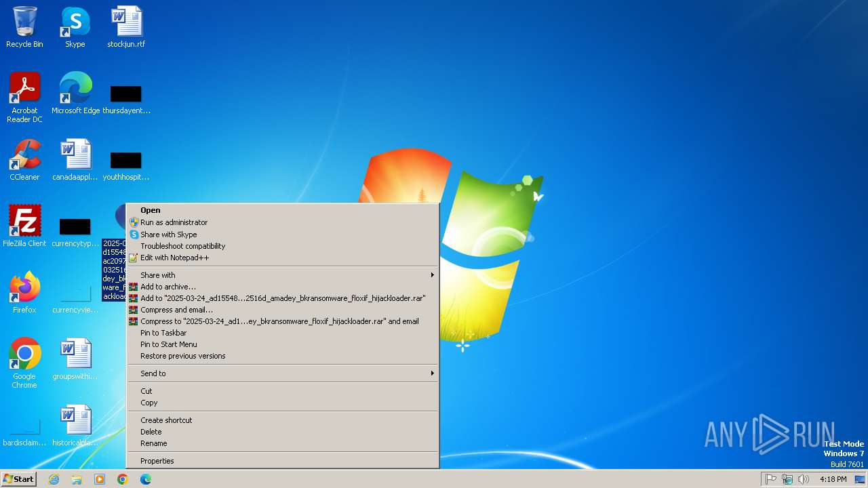Viewport: 868px width, 488px height.
Task: Select the stockjun.rtf document icon
Action: (126, 27)
